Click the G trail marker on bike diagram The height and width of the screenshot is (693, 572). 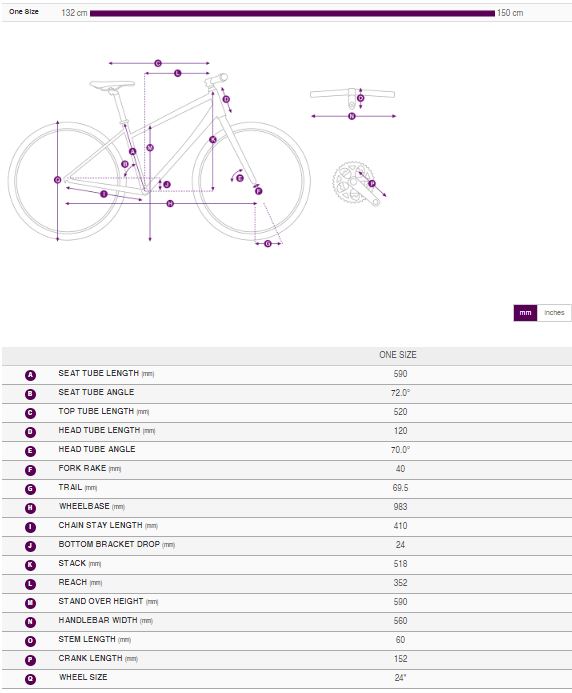268,244
